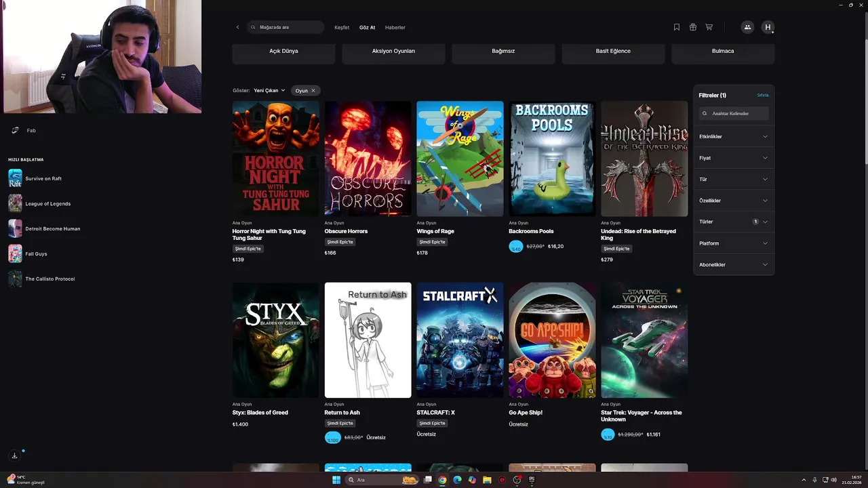
Task: Open the shopping cart icon
Action: 709,27
